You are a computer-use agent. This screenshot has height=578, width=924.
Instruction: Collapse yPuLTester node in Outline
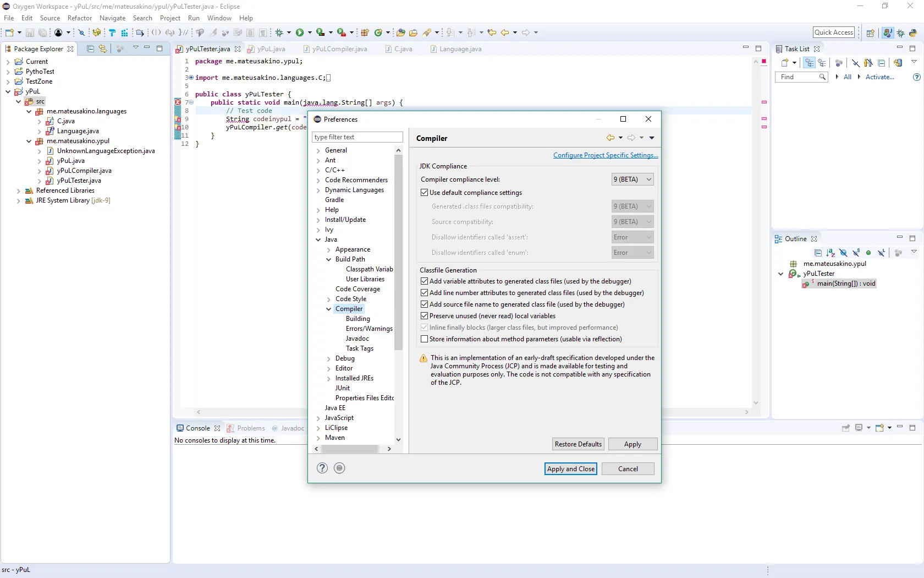tap(780, 274)
